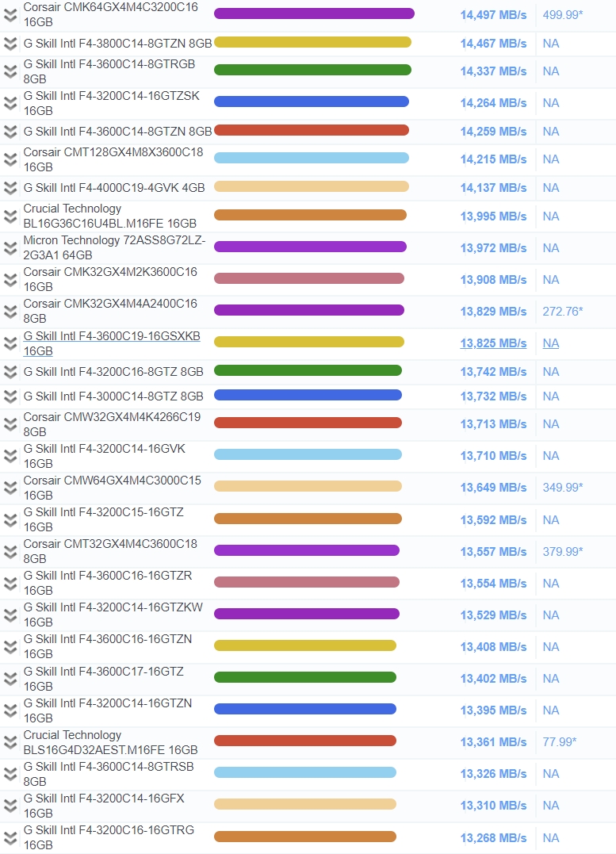Click the pink bar for CMK32GX4M2K3600C16
616x854 pixels.
point(309,278)
